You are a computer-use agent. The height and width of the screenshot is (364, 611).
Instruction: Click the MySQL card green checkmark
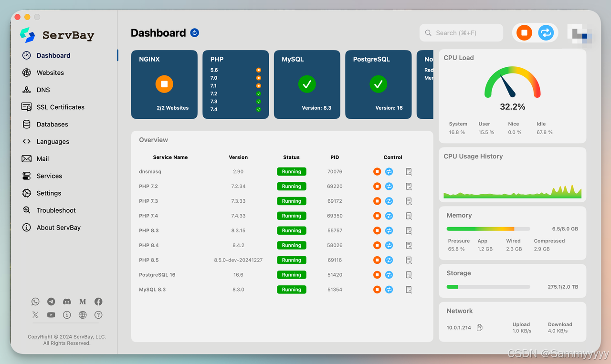pos(307,84)
